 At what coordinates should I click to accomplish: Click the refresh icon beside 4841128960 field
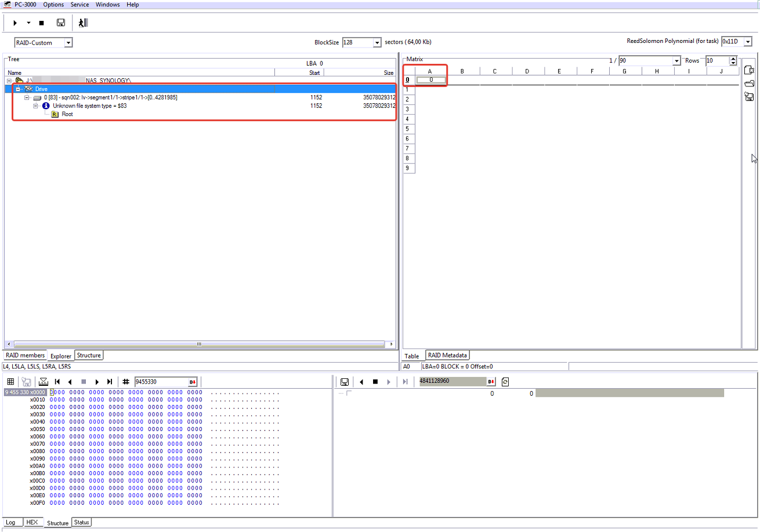(505, 382)
